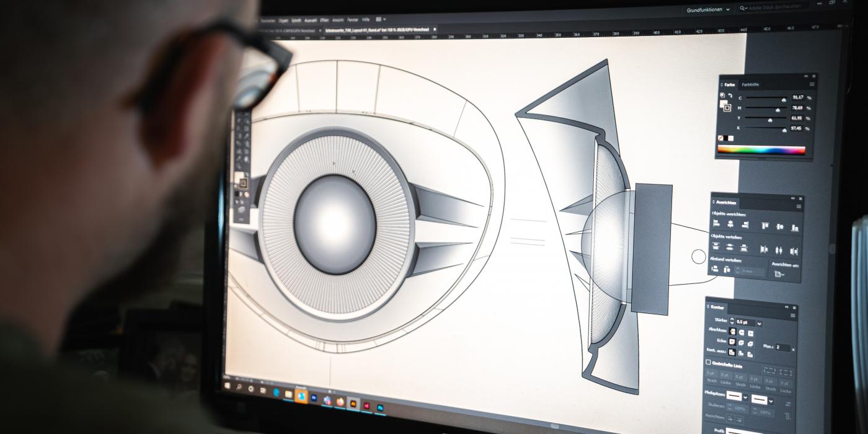Open the Stärke stroke weight dropdown
Screen dimensions: 868x434
pyautogui.click(x=759, y=324)
